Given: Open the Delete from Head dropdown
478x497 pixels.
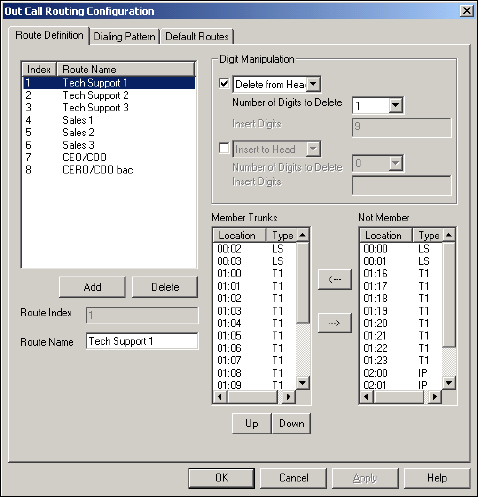Looking at the screenshot, I should [x=313, y=84].
